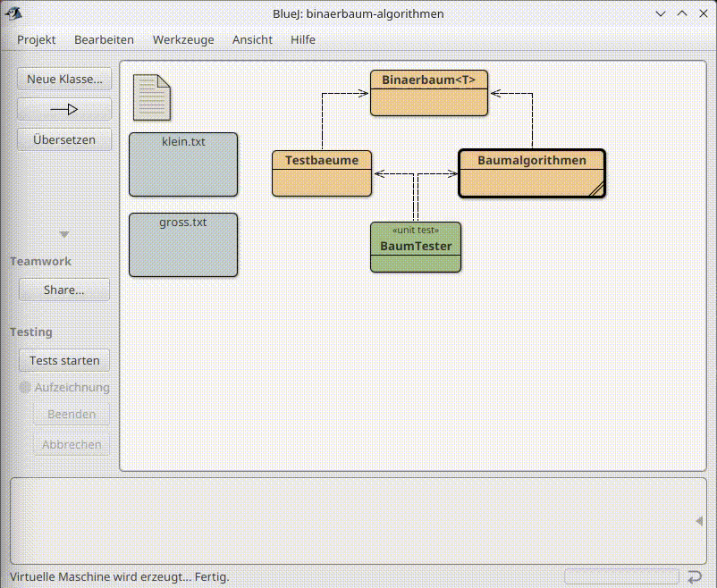Image resolution: width=717 pixels, height=588 pixels.
Task: Click the Teamwork section label
Action: click(x=41, y=262)
